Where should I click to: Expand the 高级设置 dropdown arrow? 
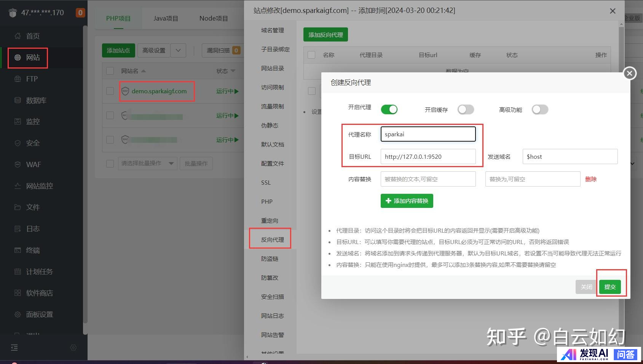point(178,50)
